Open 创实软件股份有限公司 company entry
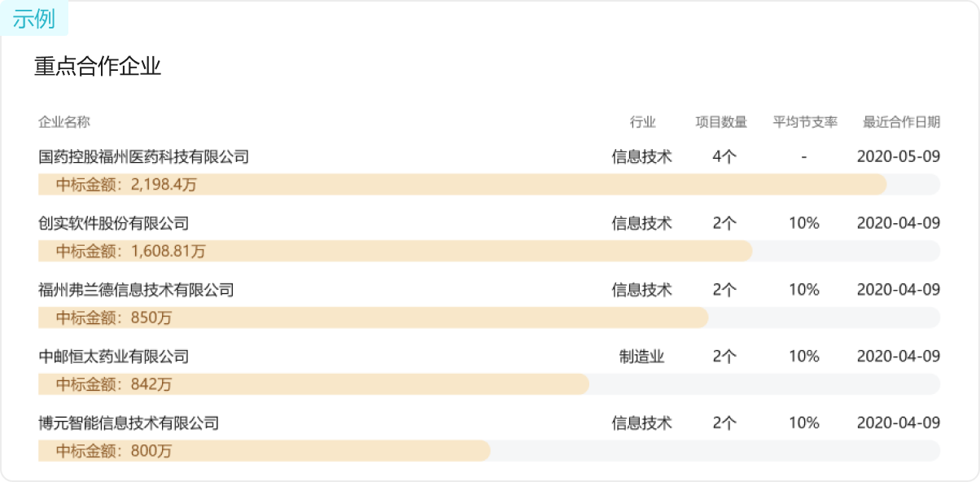This screenshot has width=980, height=482. point(113,223)
